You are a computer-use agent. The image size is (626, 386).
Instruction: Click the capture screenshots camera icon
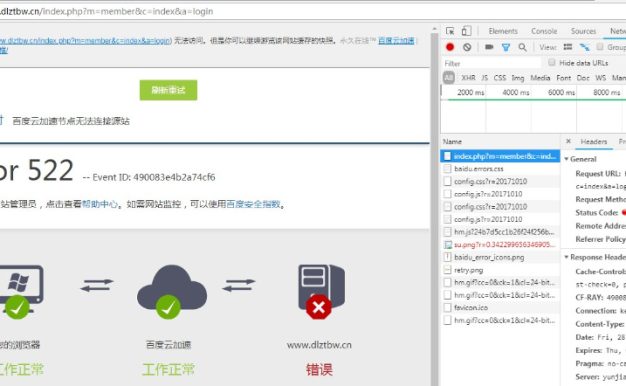coord(489,47)
